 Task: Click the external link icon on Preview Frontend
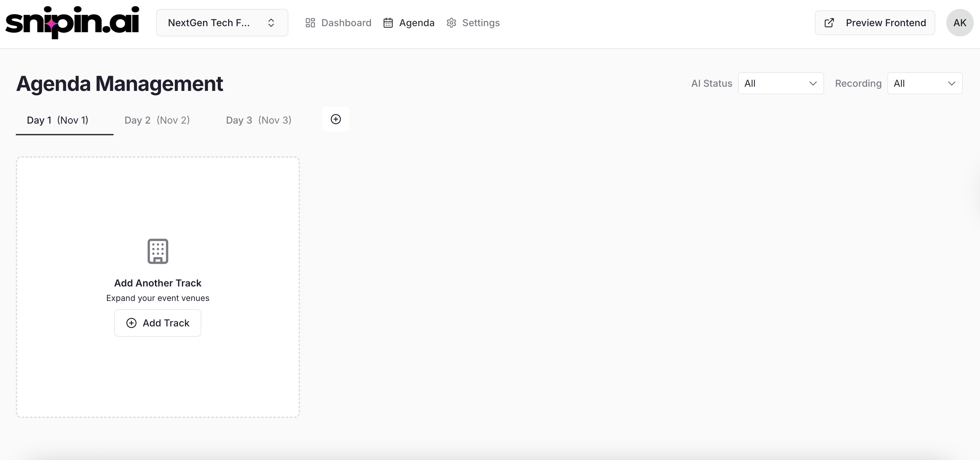[x=829, y=22]
